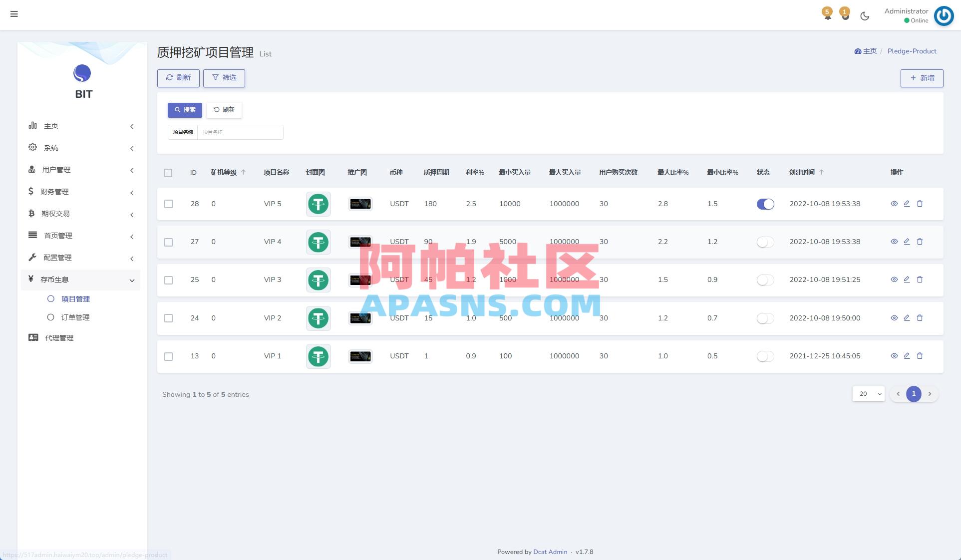
Task: Click the edit icon on VIP 1 row
Action: [x=907, y=356]
